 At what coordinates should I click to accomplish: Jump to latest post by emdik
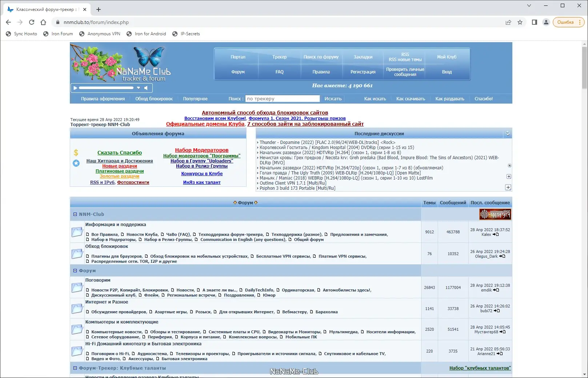click(x=496, y=290)
